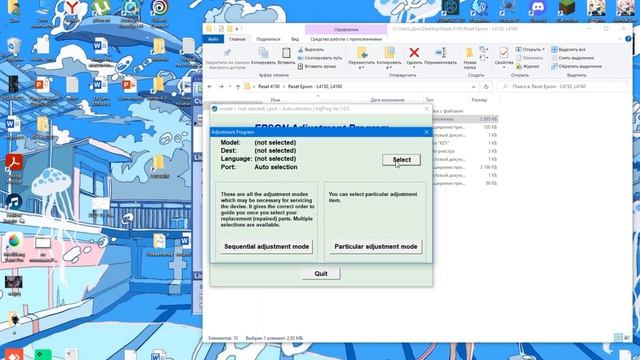Go forward with Explorer forward arrow

tap(221, 87)
